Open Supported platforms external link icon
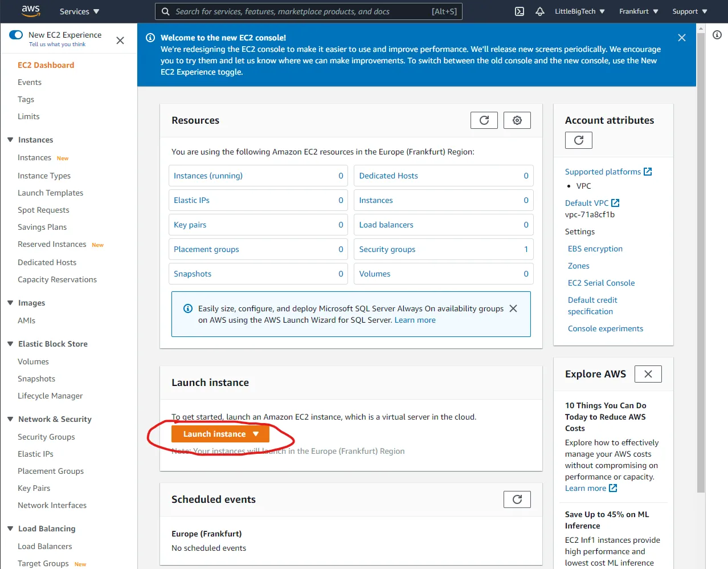728x569 pixels. (648, 172)
